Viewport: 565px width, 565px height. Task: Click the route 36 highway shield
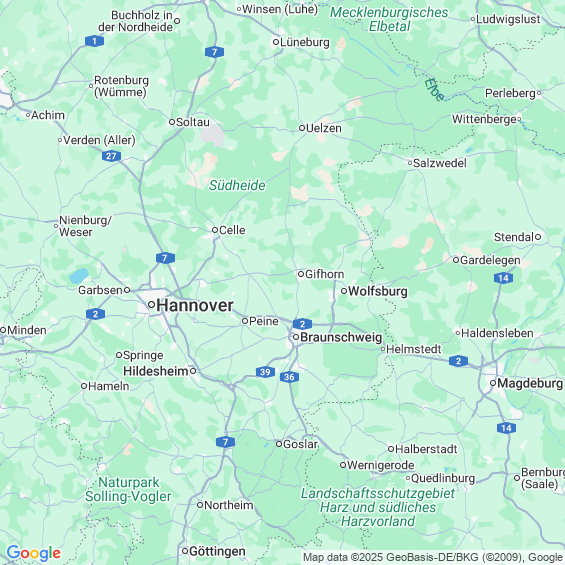point(289,377)
